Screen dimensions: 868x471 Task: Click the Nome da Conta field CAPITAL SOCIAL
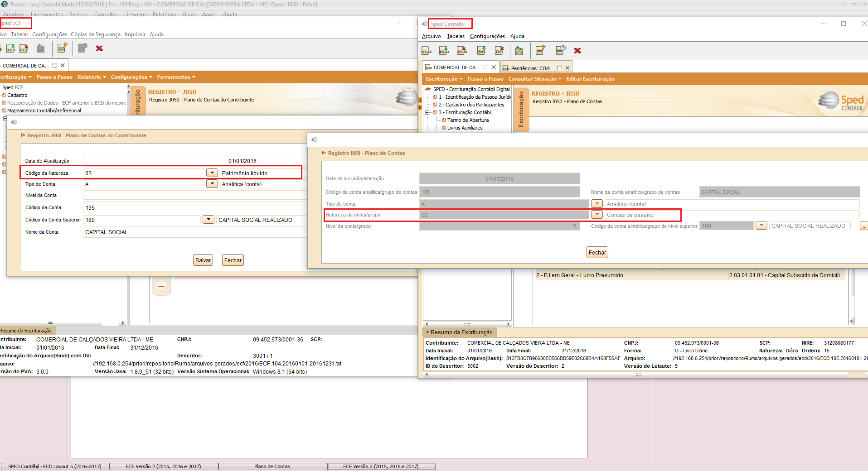coord(195,232)
